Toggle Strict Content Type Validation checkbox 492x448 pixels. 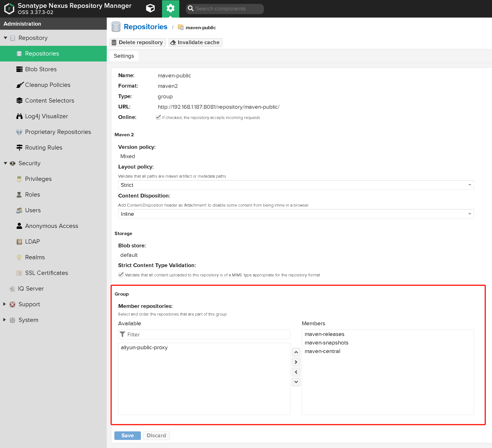click(x=121, y=274)
